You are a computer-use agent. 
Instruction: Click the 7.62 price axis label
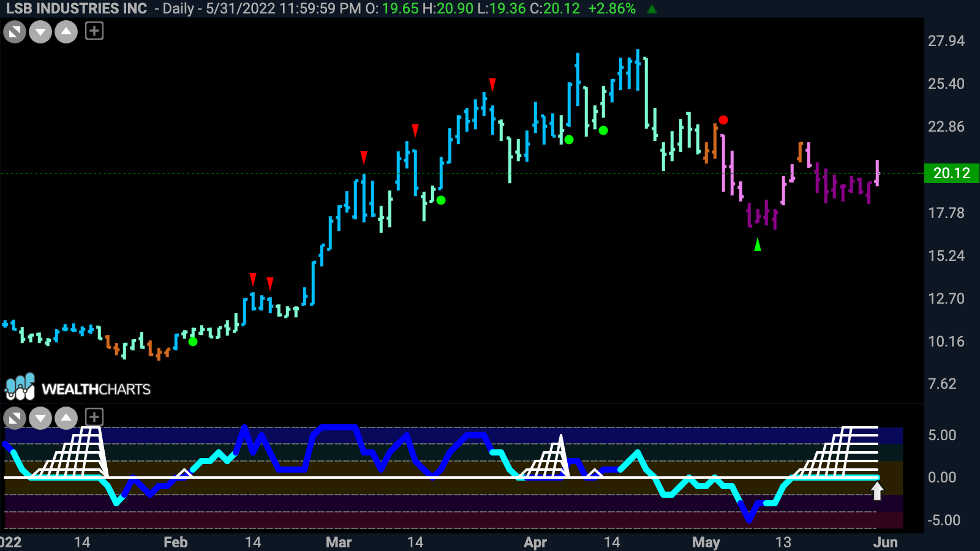tap(942, 384)
